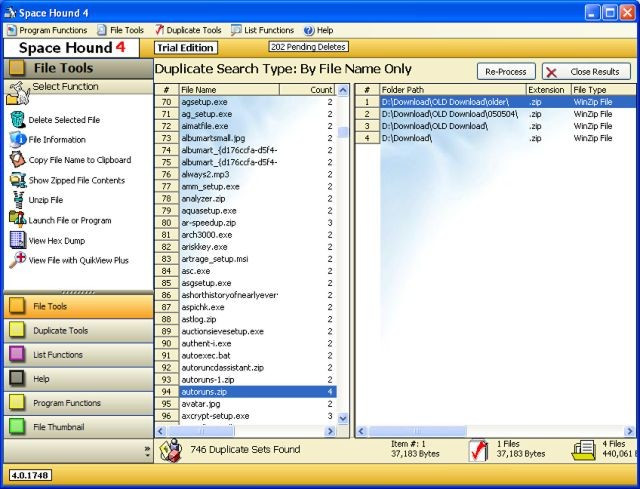Click the file stack icon near 4 Files
This screenshot has height=489, width=640.
tap(584, 451)
